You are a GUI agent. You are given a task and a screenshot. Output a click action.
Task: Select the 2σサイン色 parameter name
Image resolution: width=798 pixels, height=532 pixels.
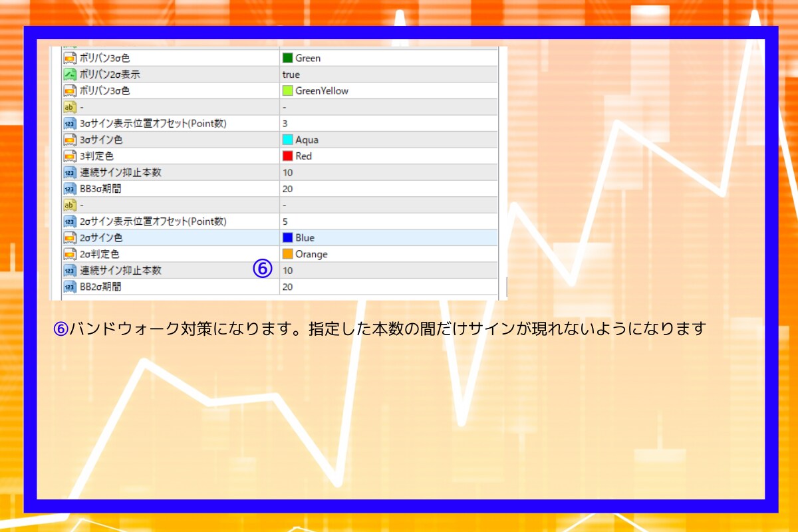tap(100, 237)
